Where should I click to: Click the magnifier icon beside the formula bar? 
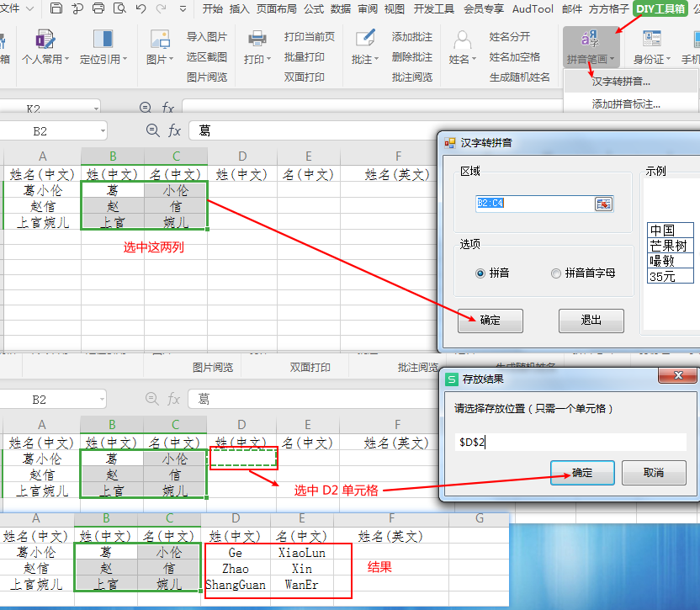tap(152, 130)
